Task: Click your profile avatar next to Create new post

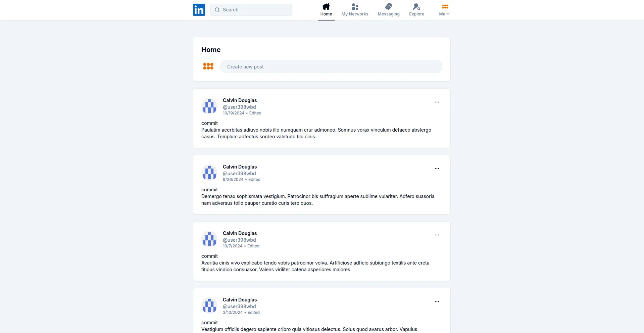Action: click(208, 66)
